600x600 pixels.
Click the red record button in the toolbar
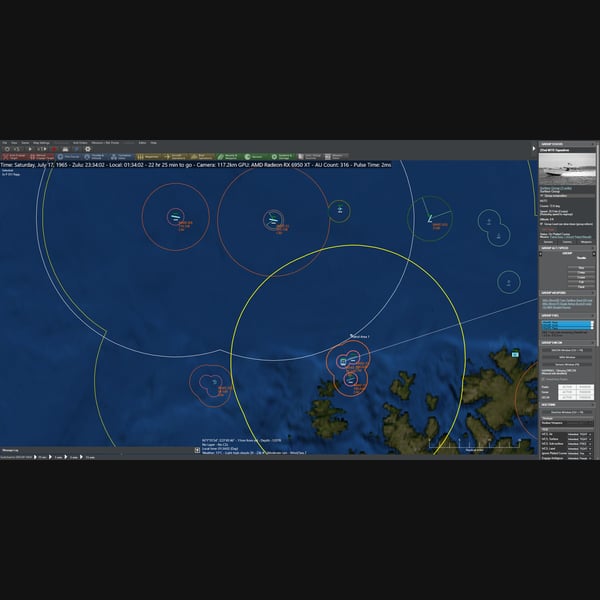coord(54,149)
